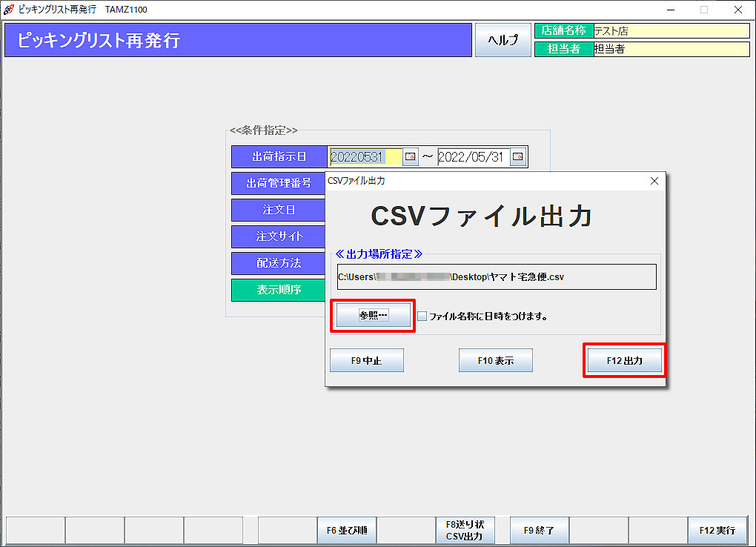
Task: Cancel with the F9 中止 button
Action: tap(366, 361)
